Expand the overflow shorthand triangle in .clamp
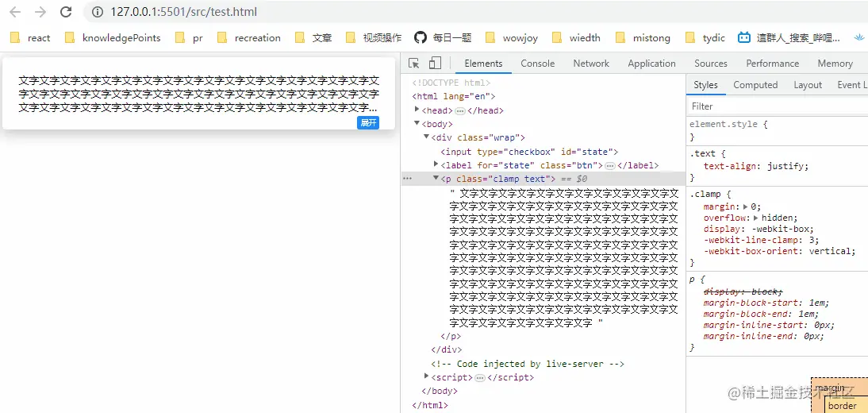868x413 pixels. coord(757,218)
